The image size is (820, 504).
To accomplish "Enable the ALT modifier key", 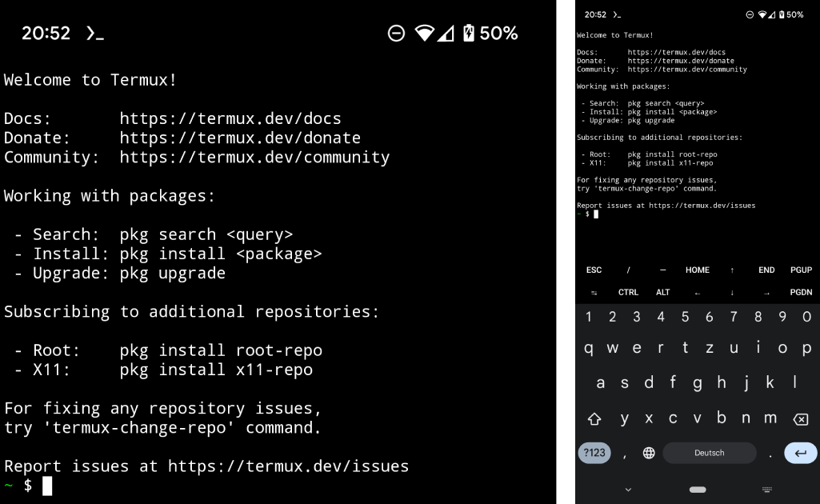I will pos(662,292).
